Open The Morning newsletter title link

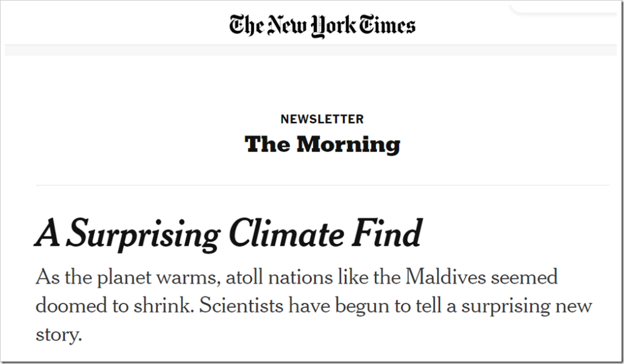322,144
